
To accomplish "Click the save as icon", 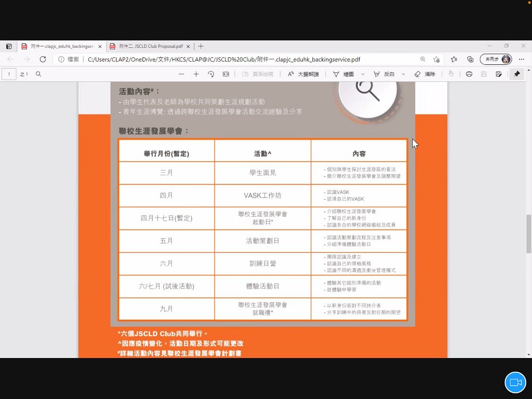I will pyautogui.click(x=498, y=74).
